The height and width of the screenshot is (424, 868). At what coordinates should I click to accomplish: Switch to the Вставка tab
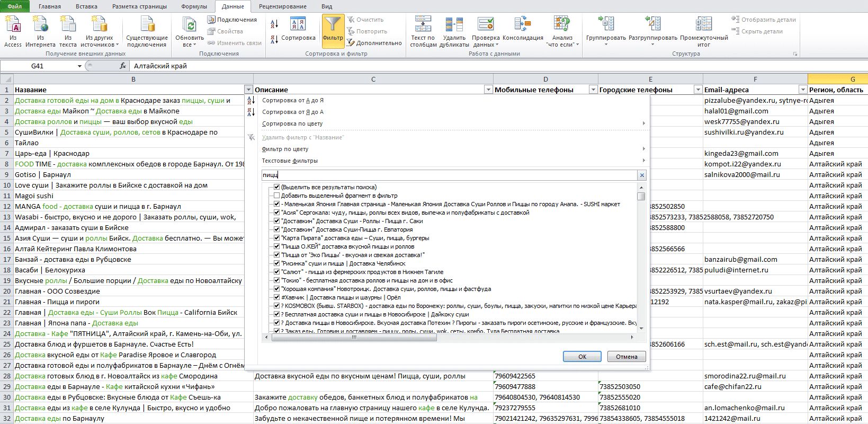86,6
